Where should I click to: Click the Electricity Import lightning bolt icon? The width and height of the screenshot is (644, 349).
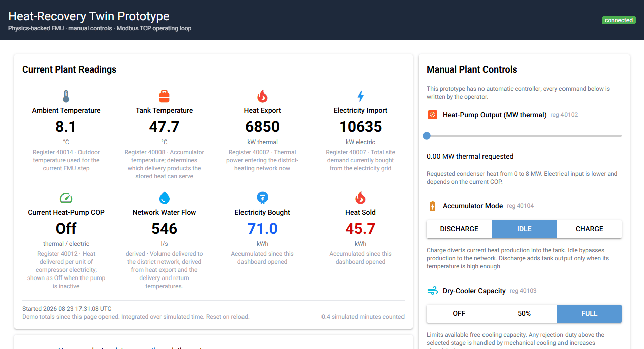coord(360,96)
